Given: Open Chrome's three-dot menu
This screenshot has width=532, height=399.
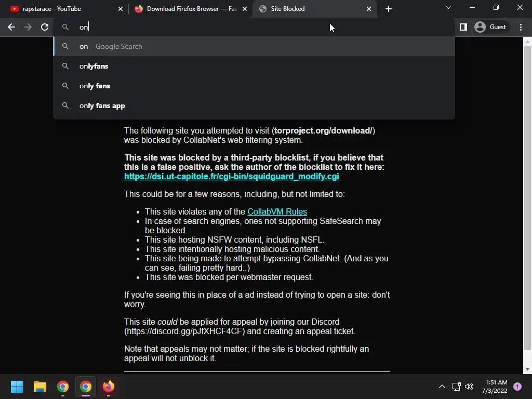Looking at the screenshot, I should [521, 27].
